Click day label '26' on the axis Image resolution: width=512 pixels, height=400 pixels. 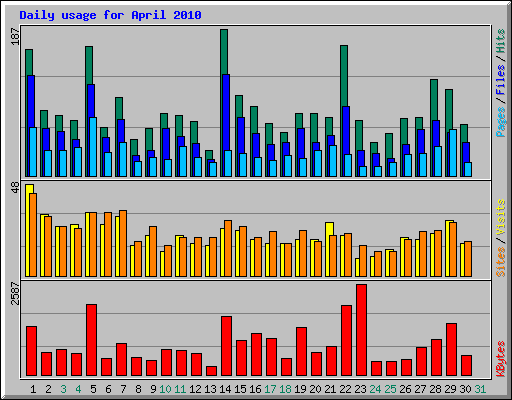pyautogui.click(x=405, y=389)
